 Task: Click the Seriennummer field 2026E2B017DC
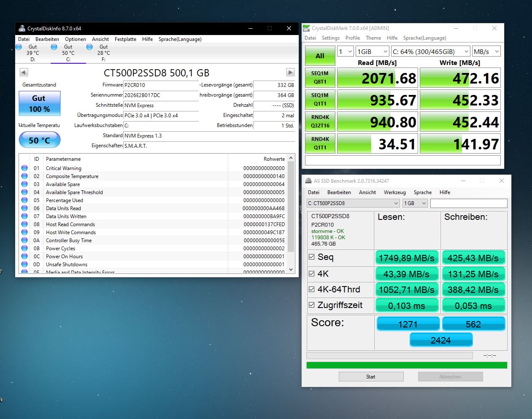point(161,95)
